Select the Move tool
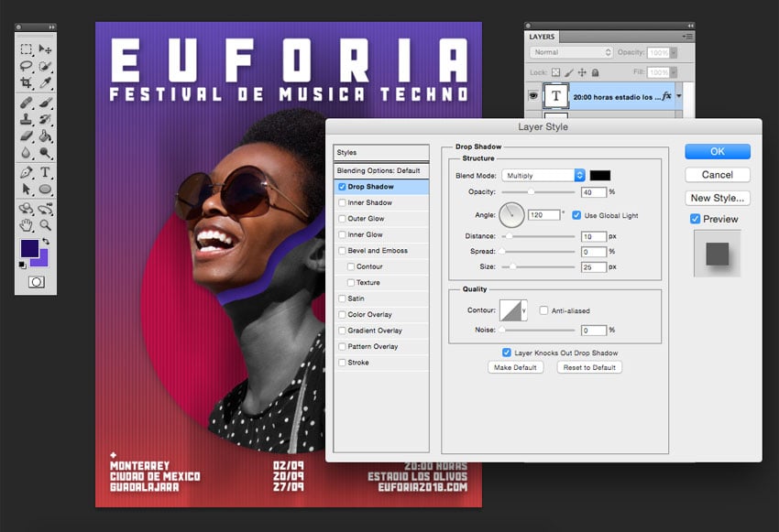This screenshot has width=779, height=532. (x=45, y=49)
